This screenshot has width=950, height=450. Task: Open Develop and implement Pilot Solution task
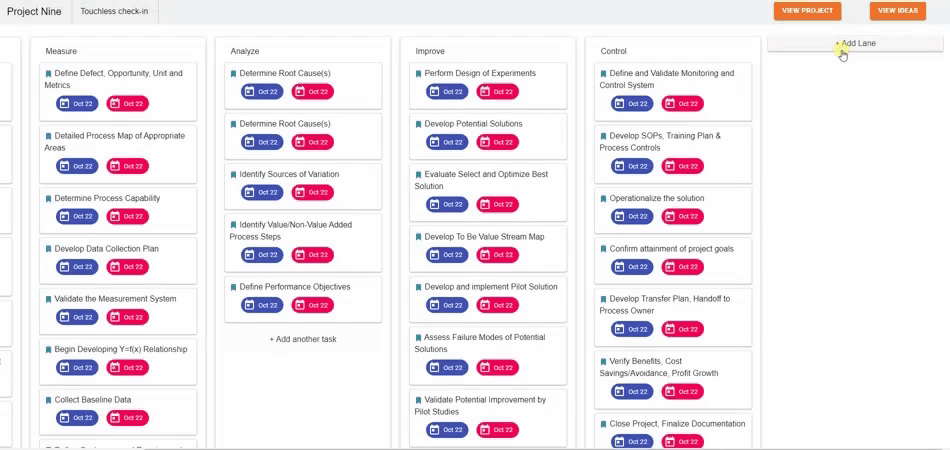490,287
